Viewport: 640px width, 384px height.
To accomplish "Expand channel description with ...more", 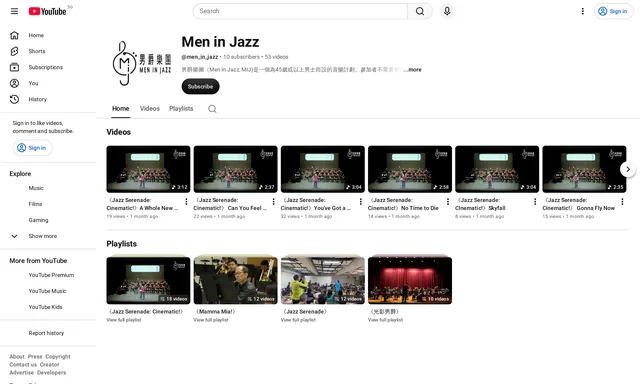I will click(412, 70).
